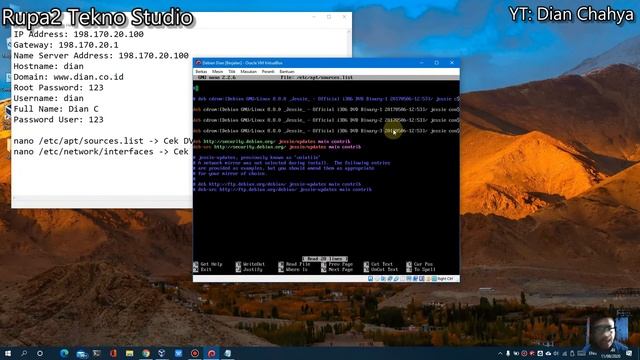Launch Microsoft Edge from taskbar

click(64, 353)
